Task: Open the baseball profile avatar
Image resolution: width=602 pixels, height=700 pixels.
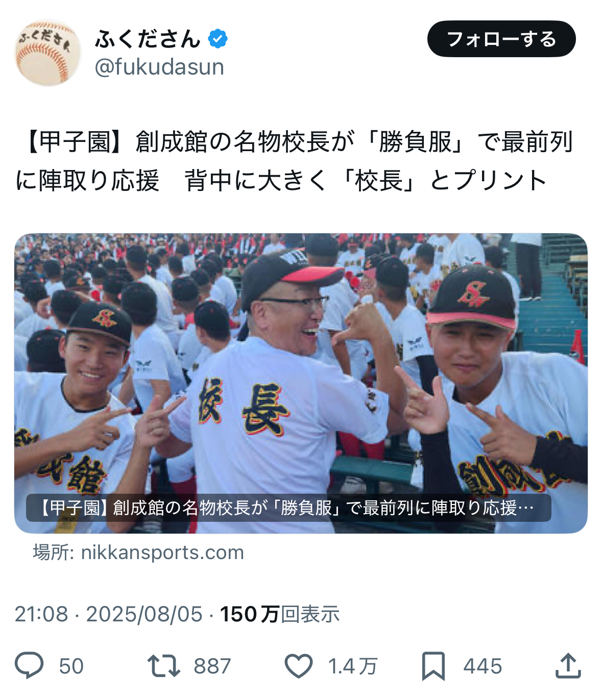Action: click(x=47, y=53)
